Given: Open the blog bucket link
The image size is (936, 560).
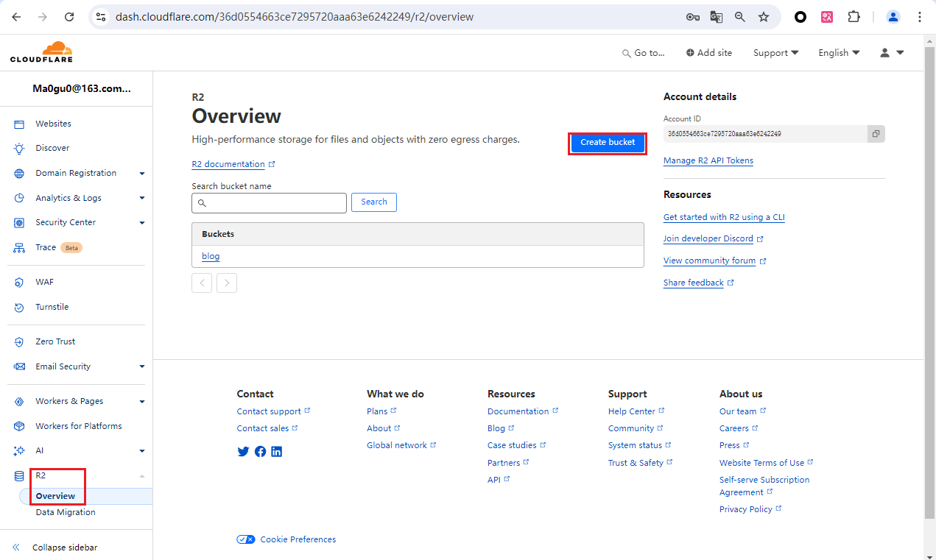Looking at the screenshot, I should pyautogui.click(x=211, y=256).
